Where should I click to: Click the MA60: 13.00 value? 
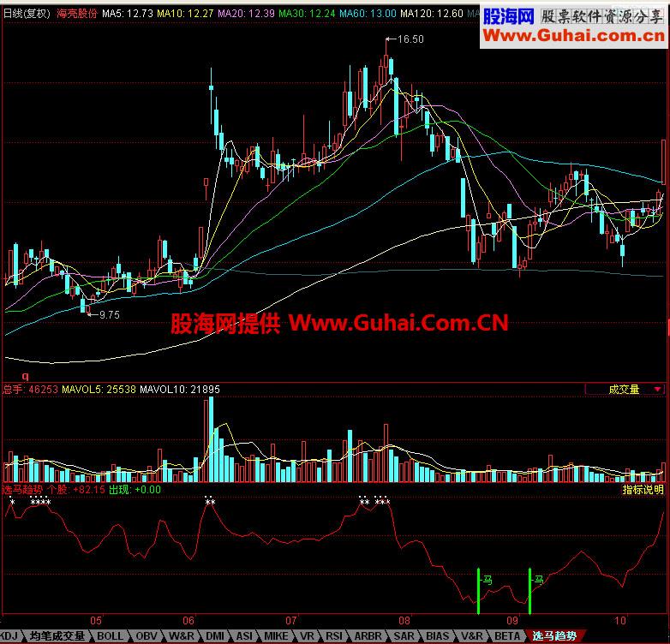tap(368, 13)
